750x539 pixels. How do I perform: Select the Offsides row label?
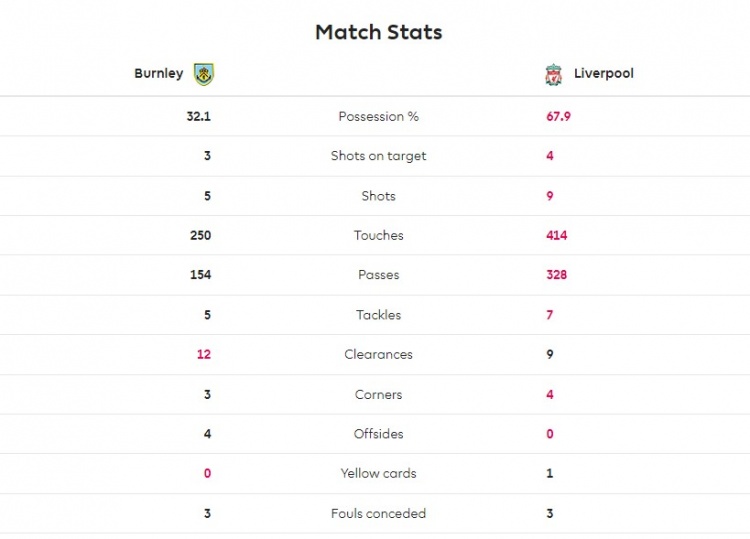pos(378,434)
